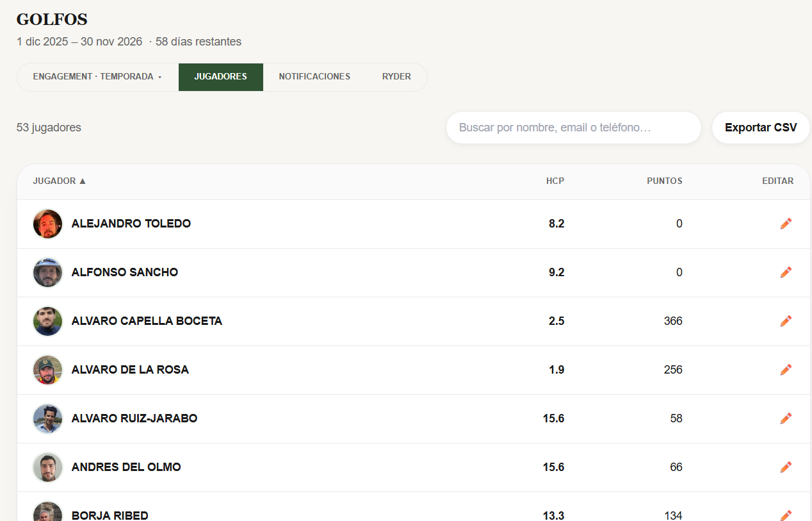Image resolution: width=812 pixels, height=521 pixels.
Task: Click the season date range text
Action: click(x=79, y=42)
